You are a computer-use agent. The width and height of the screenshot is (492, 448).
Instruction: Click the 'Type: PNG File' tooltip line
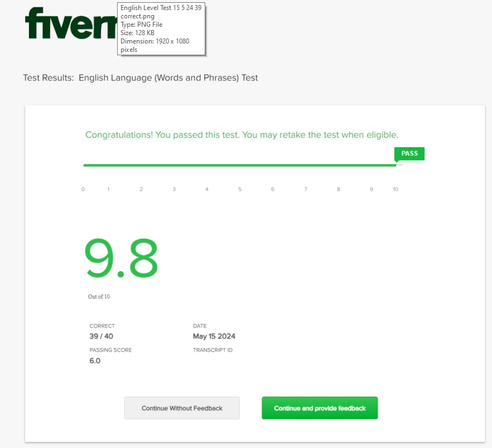(x=142, y=25)
